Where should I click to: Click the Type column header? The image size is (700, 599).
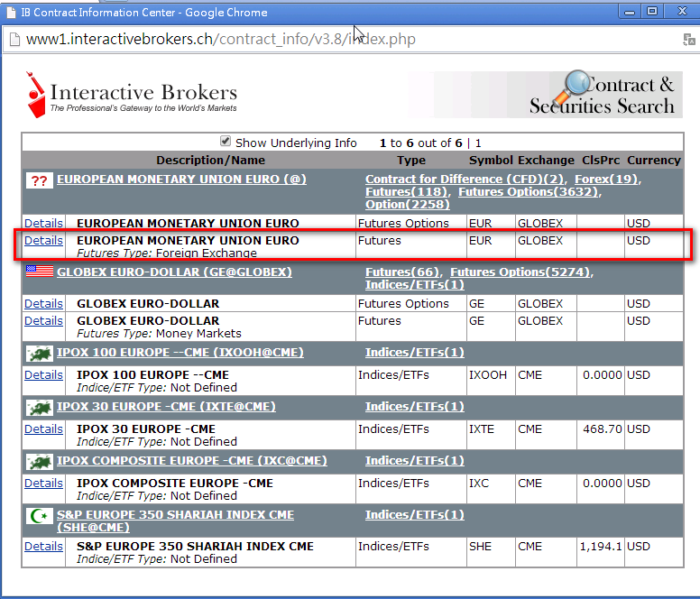[411, 161]
